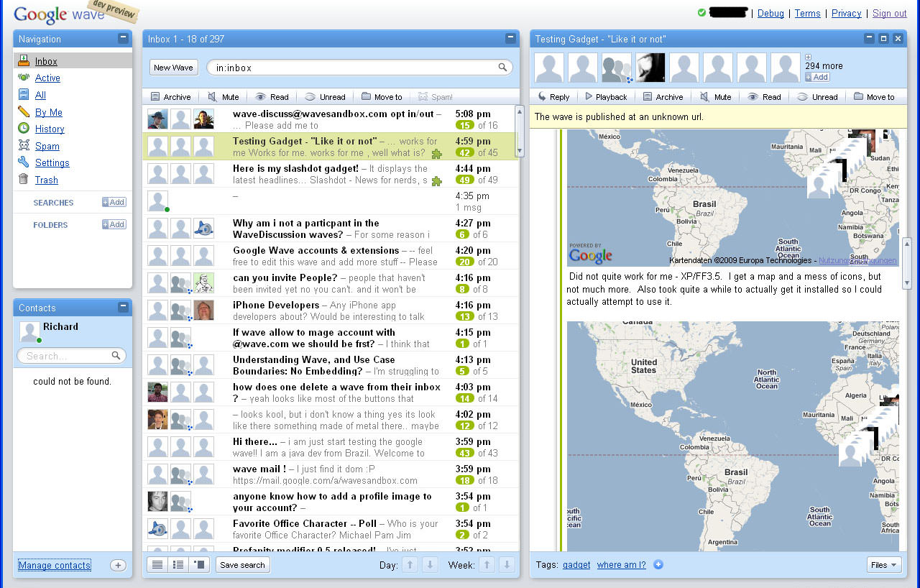Open the Debug link in header
Screen dimensions: 920x588
point(770,13)
